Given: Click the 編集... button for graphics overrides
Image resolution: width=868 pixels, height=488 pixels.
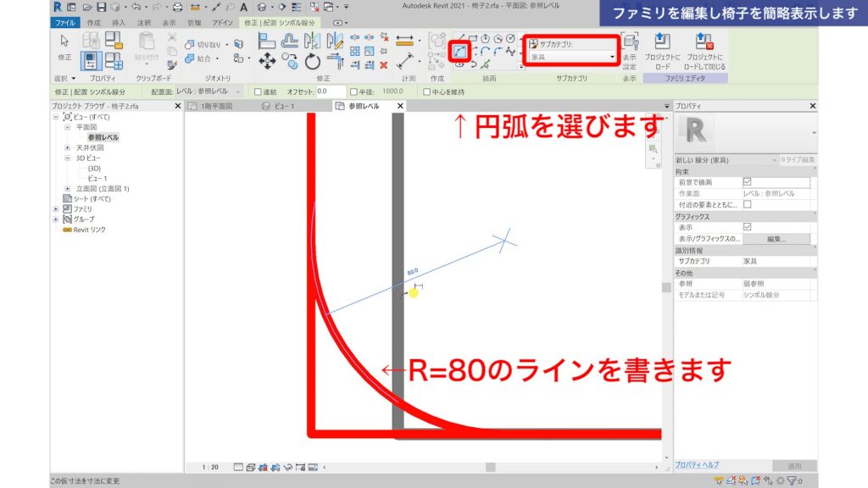Looking at the screenshot, I should (x=776, y=238).
